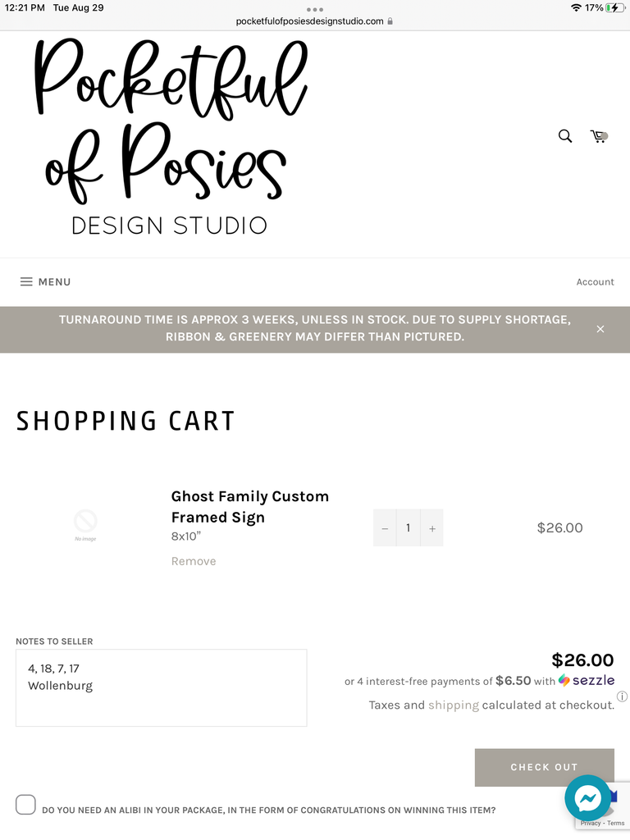Dismiss the turnaround time announcement banner
Screen dimensions: 630x840
[x=600, y=329]
